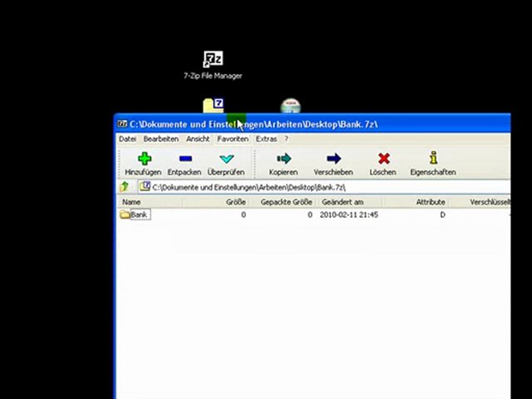This screenshot has height=399, width=532.
Task: Open the Bearbeiten menu
Action: coord(160,139)
